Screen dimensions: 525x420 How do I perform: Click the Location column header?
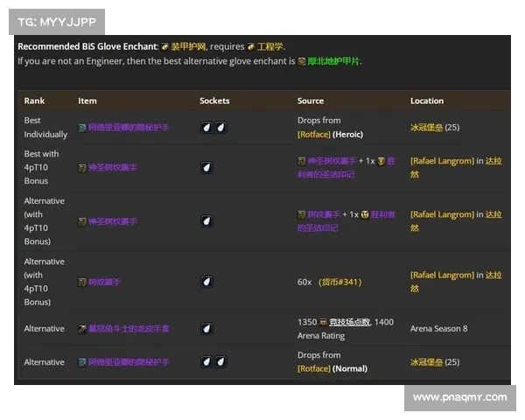coord(427,101)
